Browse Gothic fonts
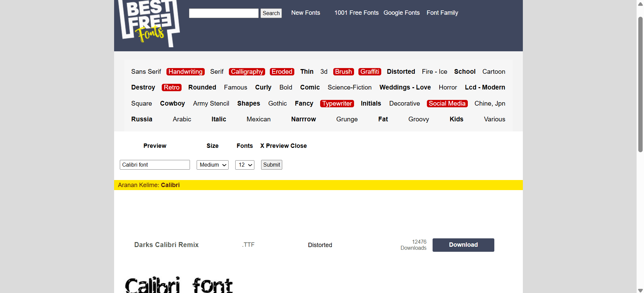Screen dimensions: 644x293 278,104
